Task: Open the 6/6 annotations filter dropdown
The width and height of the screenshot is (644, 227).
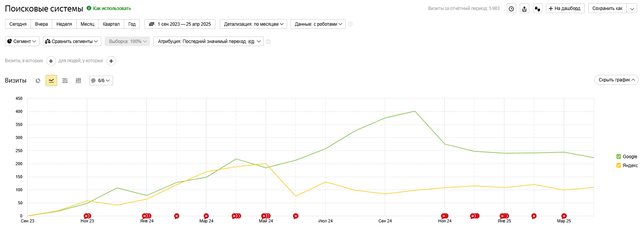Action: (101, 81)
